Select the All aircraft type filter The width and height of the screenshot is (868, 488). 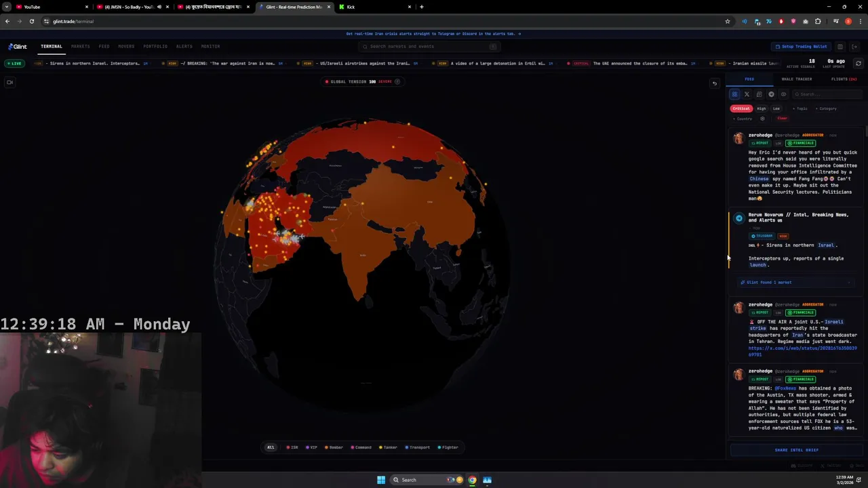[271, 447]
